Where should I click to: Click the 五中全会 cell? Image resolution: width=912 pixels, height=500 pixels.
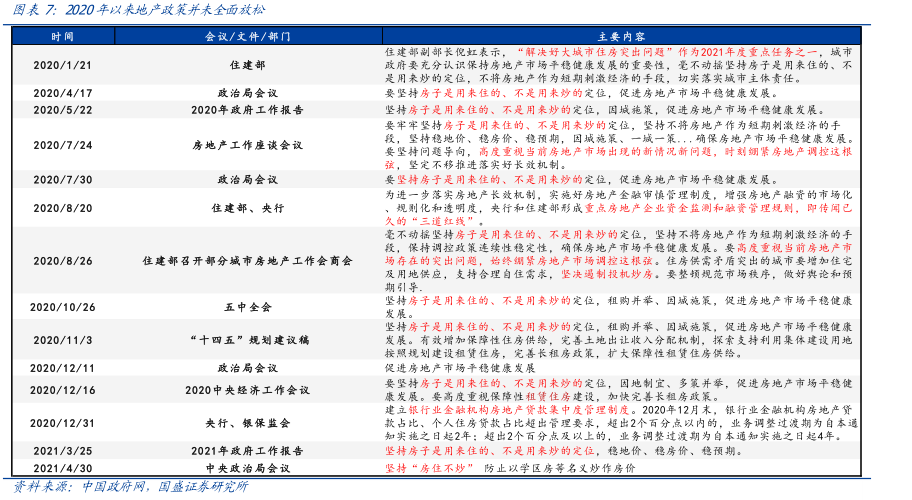coord(247,305)
